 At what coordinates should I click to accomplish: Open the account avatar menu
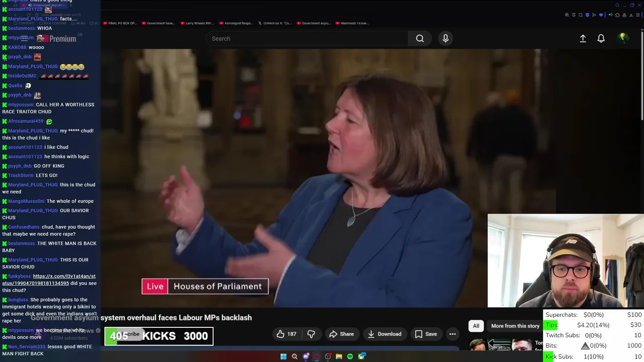coord(623,38)
